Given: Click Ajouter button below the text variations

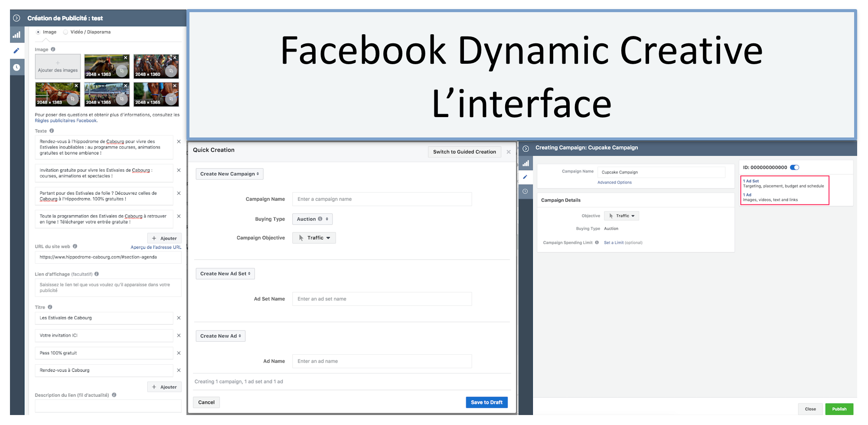Looking at the screenshot, I should pyautogui.click(x=164, y=239).
